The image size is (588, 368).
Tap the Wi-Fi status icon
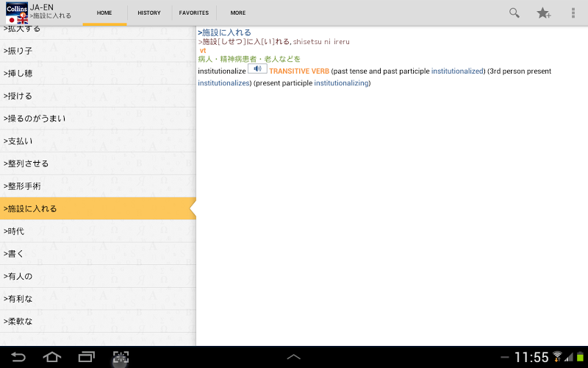(557, 356)
